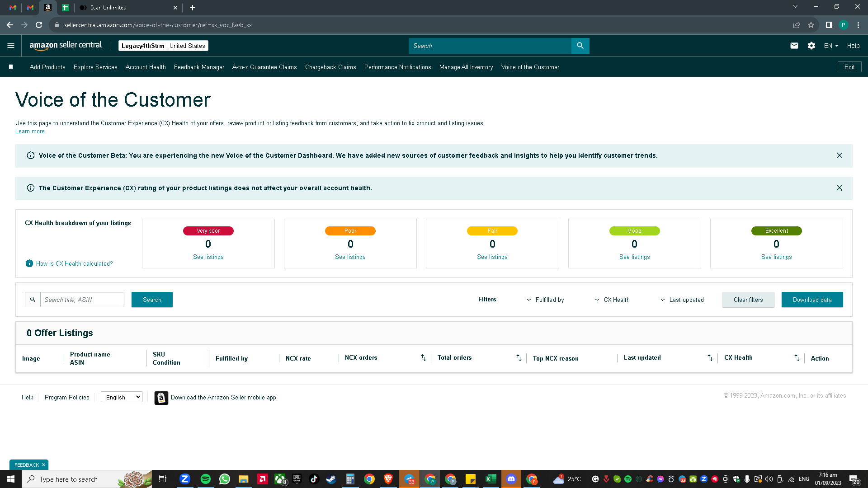Screen dimensions: 868x488
Task: Open How is CX Health calculated link
Action: tap(74, 263)
